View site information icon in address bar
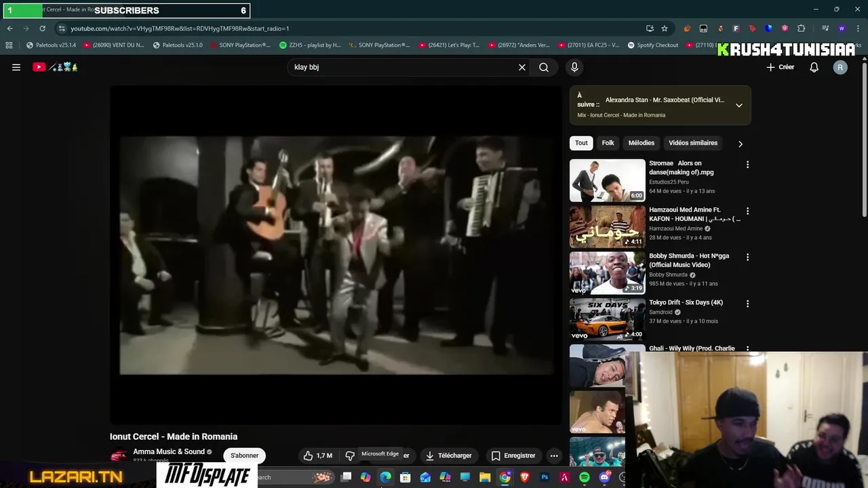The width and height of the screenshot is (868, 488). [62, 28]
